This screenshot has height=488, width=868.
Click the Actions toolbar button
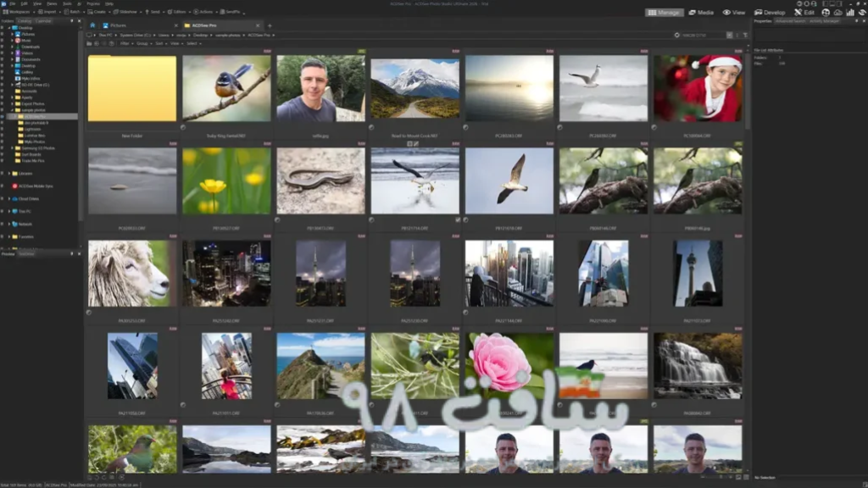pos(204,12)
